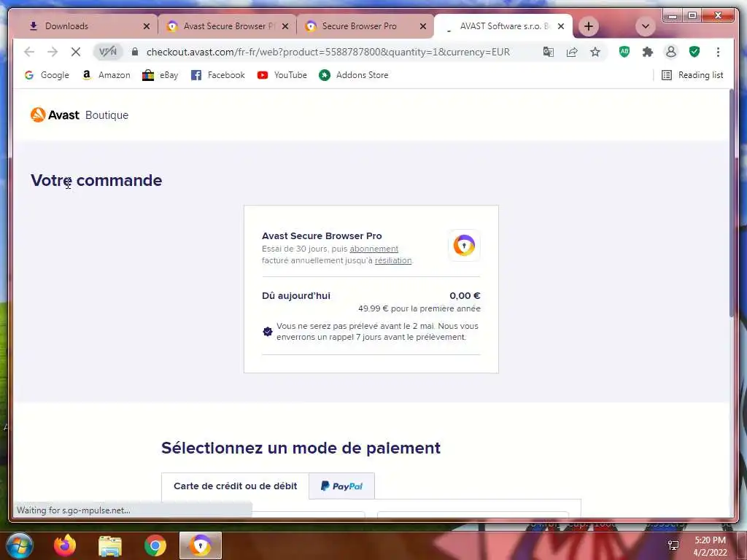Close the AVAST Software s.r.o. tab
This screenshot has width=747, height=560.
click(561, 26)
